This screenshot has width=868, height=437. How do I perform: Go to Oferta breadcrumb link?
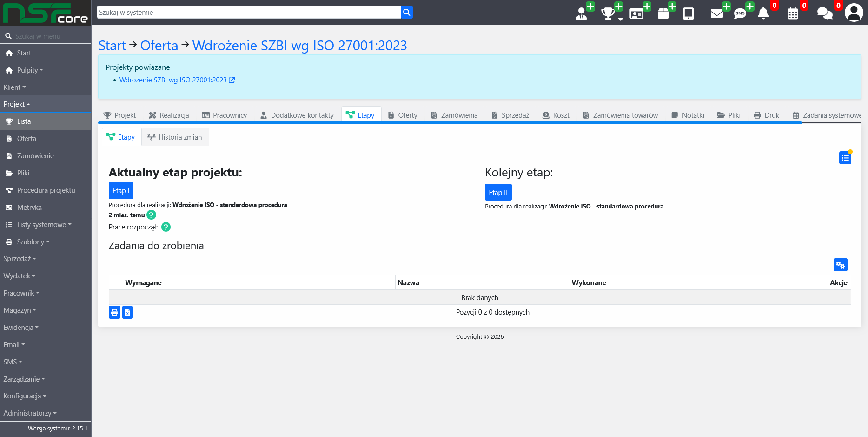(x=159, y=46)
